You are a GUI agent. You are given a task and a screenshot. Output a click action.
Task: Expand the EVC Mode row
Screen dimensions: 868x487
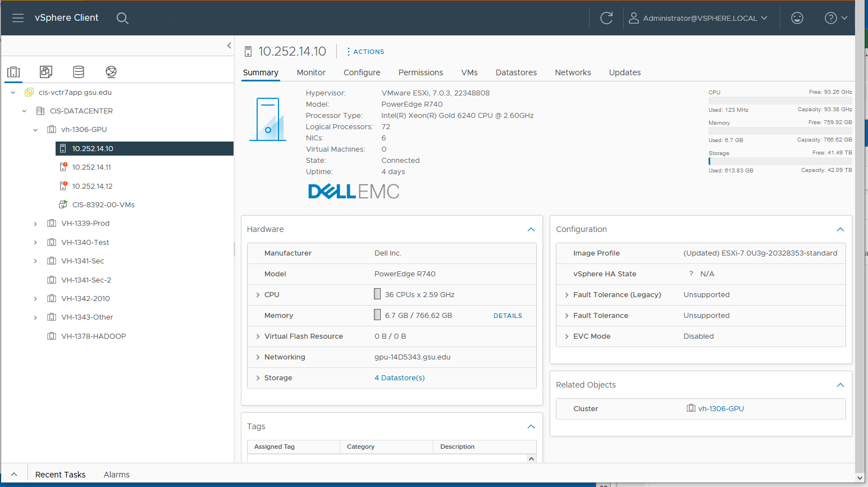(567, 336)
